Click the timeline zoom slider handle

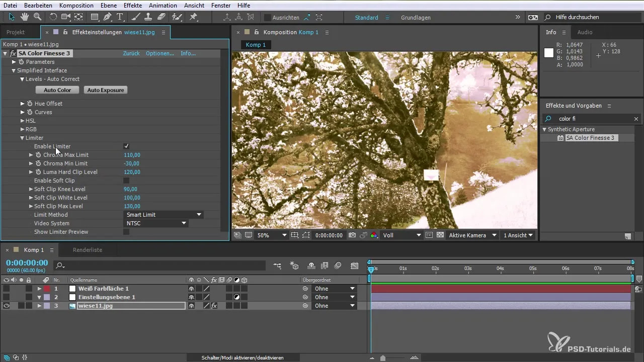pyautogui.click(x=383, y=358)
